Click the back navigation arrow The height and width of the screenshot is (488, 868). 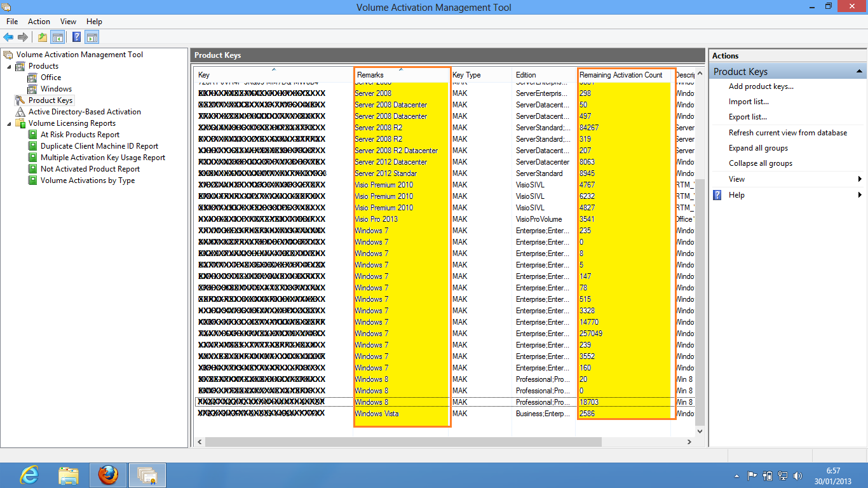(8, 37)
